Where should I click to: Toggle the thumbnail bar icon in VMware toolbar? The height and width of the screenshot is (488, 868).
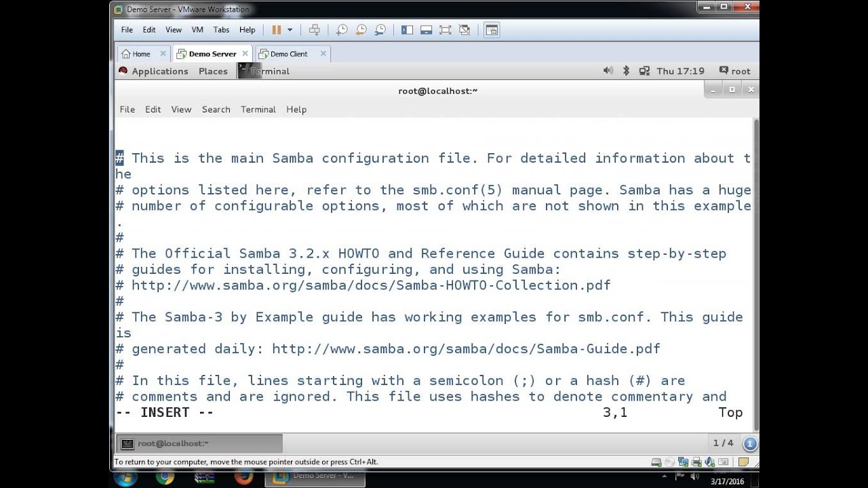tap(426, 30)
